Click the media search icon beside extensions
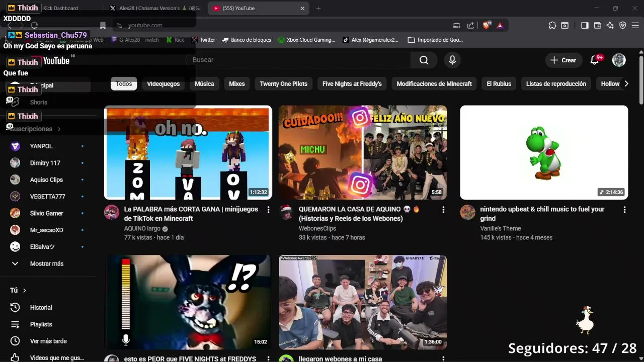Image resolution: width=644 pixels, height=362 pixels. click(565, 25)
